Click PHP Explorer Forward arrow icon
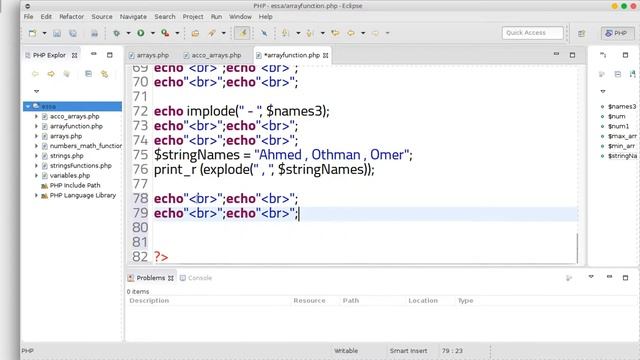640x360 pixels. (x=51, y=74)
